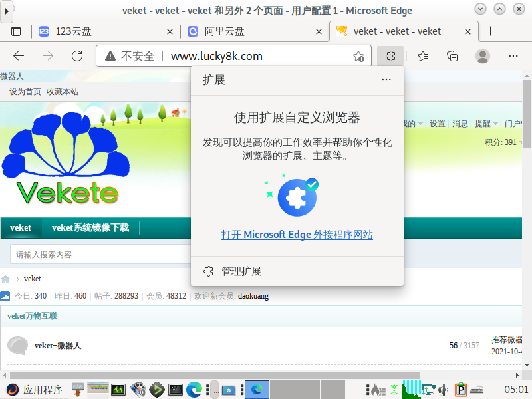Open the favorites list icon

423,56
